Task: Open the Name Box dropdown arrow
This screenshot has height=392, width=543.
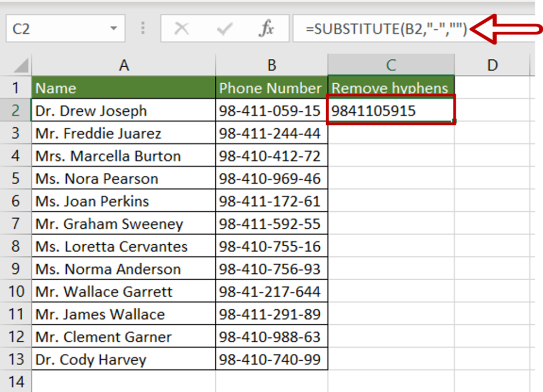Action: 113,29
